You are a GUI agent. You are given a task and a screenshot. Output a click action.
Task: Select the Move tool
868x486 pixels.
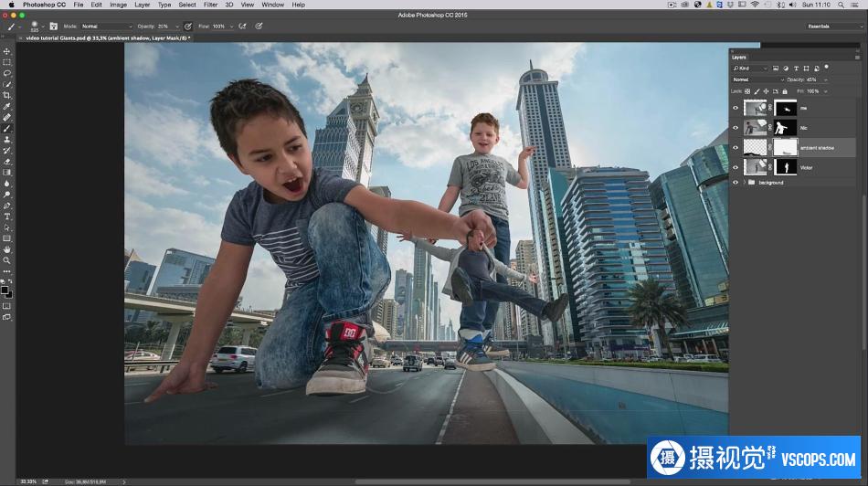[x=6, y=51]
